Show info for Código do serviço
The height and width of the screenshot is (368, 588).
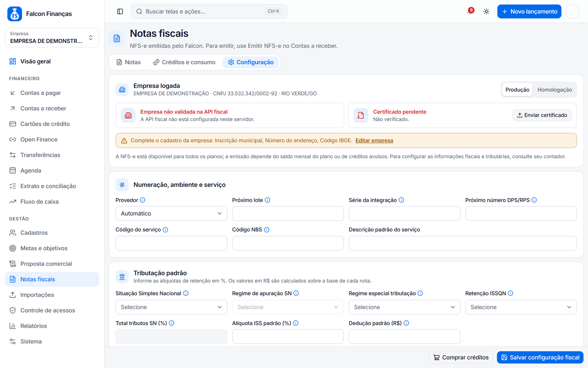pyautogui.click(x=165, y=230)
